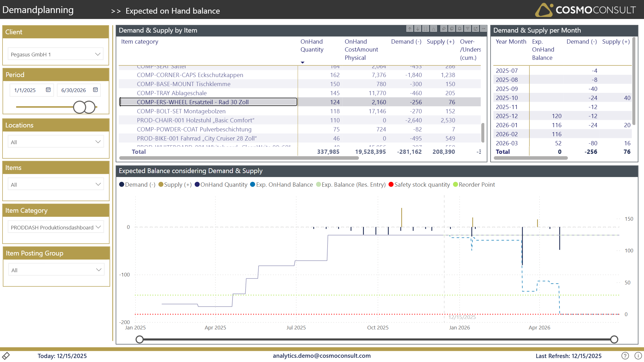Screen dimensions: 644x362
Task: Select the COMP-TRAY Ablageschale row
Action: (x=172, y=93)
